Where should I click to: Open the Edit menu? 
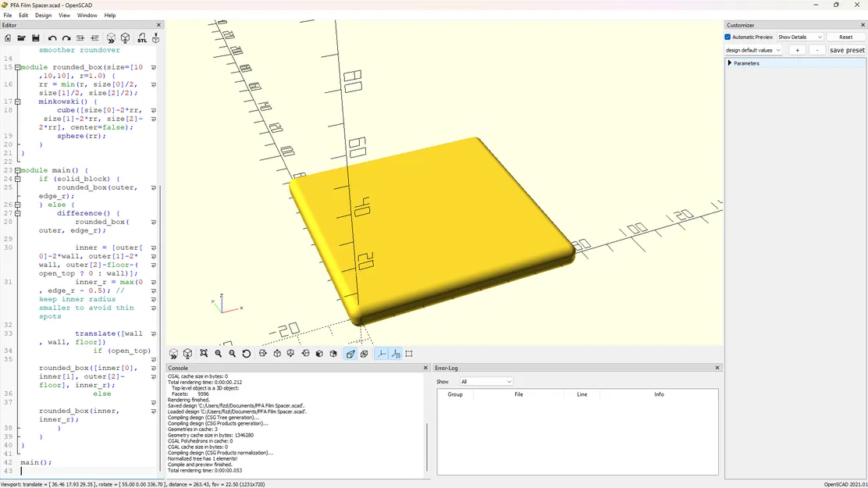tap(23, 16)
